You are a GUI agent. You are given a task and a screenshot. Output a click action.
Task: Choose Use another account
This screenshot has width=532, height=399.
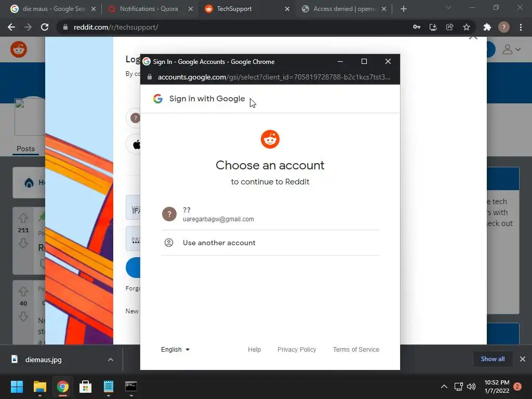(270, 243)
